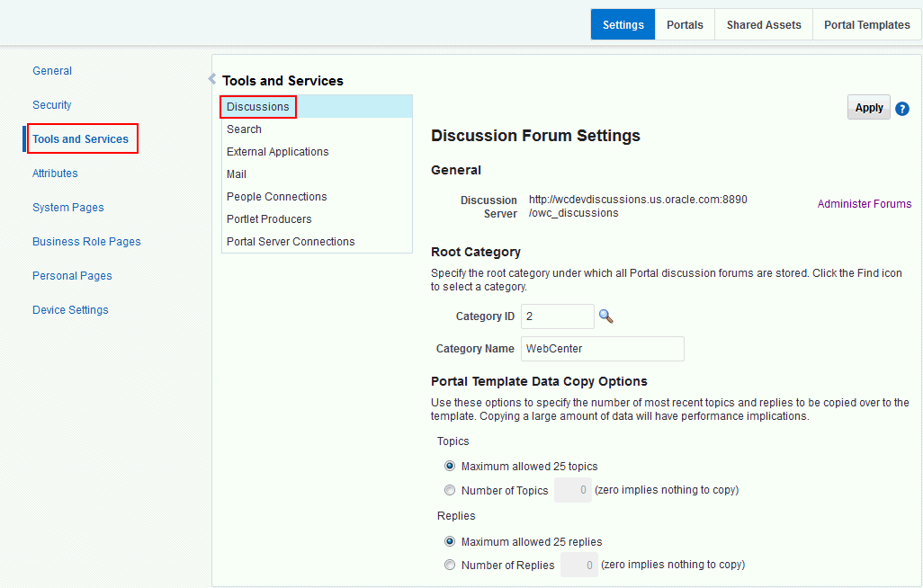Viewport: 923px width, 588px height.
Task: Select External Applications
Action: tap(277, 151)
